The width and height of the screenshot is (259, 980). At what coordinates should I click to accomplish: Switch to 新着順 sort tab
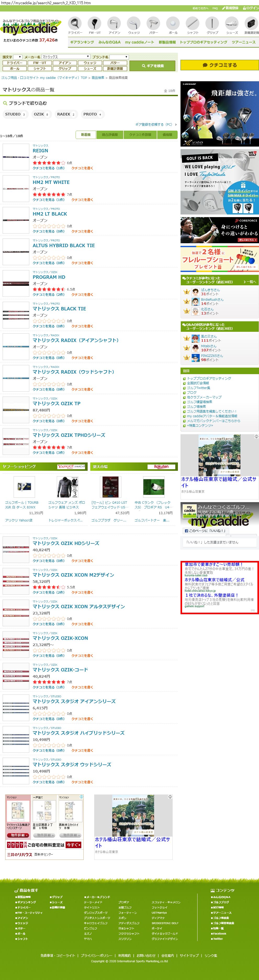click(x=86, y=135)
